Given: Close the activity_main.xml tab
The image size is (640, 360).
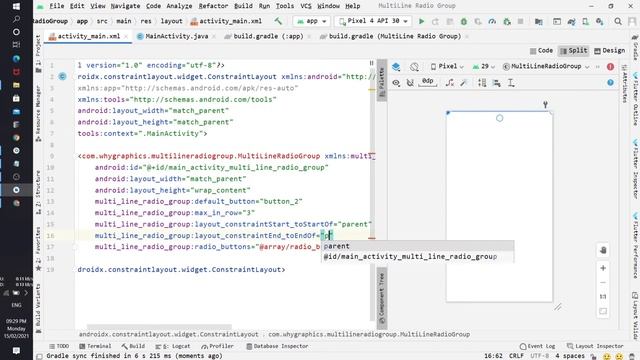Looking at the screenshot, I should (x=126, y=37).
